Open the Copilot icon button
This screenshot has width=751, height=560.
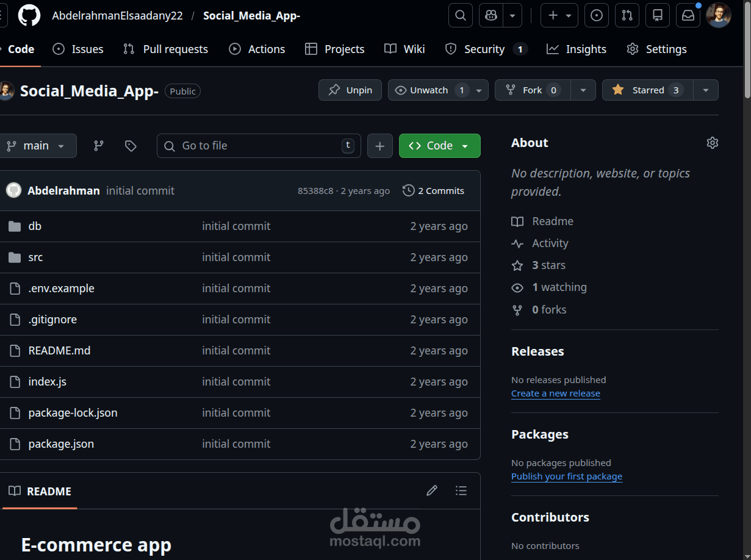(491, 15)
